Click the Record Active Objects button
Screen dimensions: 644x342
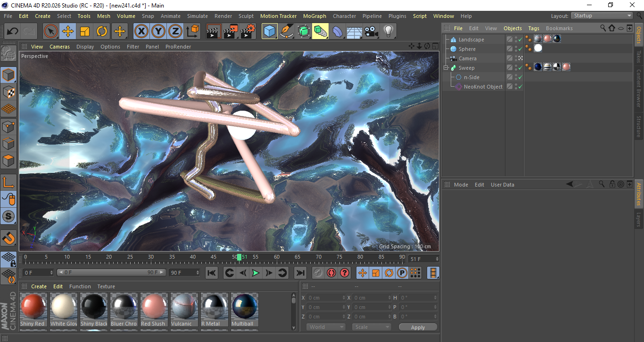point(318,273)
